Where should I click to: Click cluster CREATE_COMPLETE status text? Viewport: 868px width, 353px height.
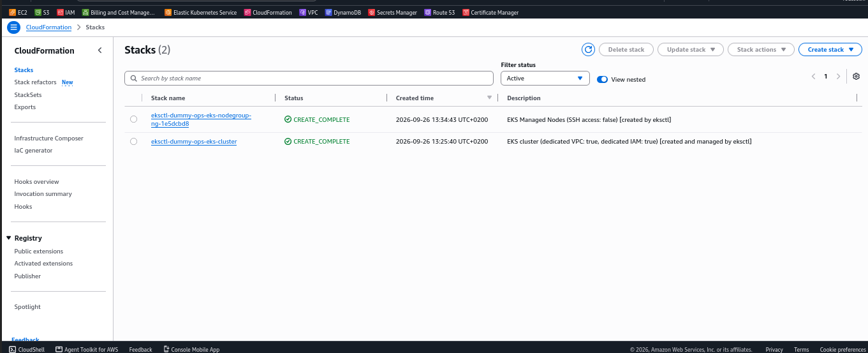321,141
